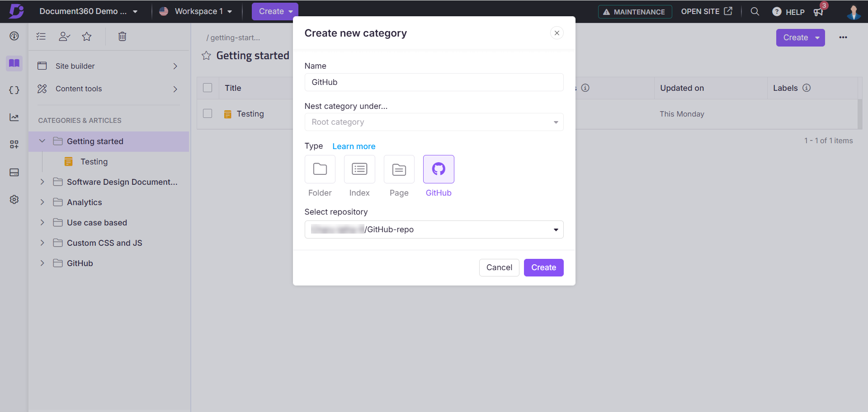Select the Analytics folder in tree
Screen dimensions: 868x412
coord(85,202)
